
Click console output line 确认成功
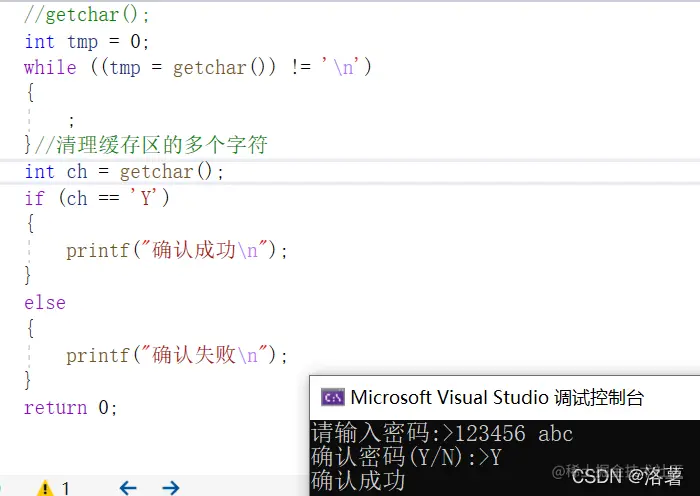[358, 481]
